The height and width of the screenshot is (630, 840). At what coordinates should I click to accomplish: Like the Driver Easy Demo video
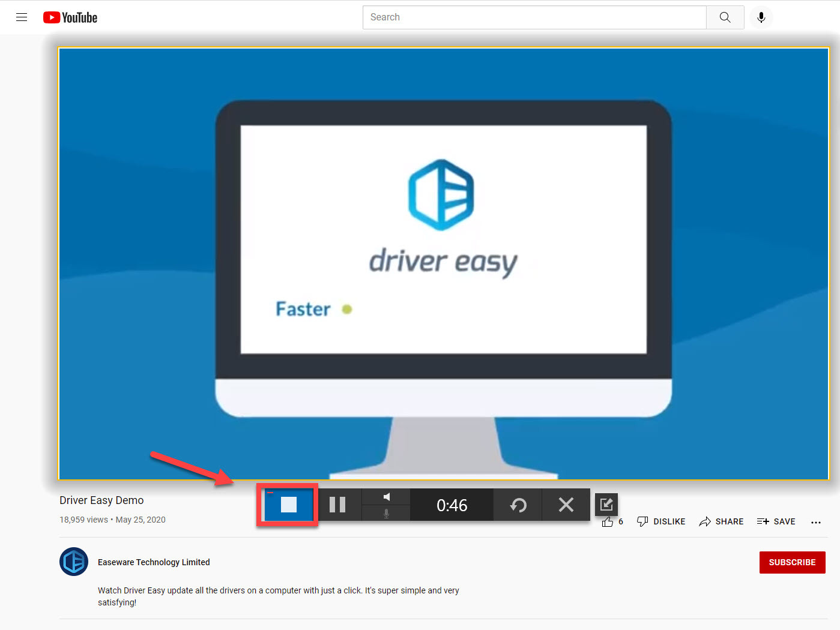point(608,522)
